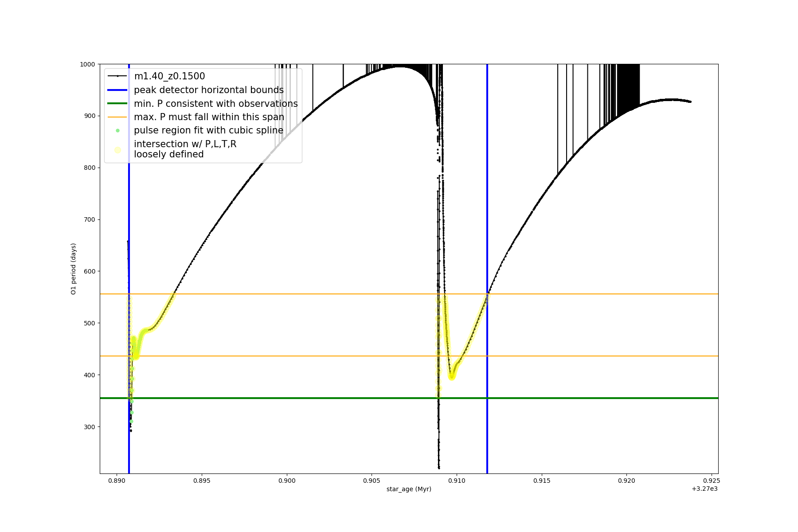The width and height of the screenshot is (798, 532).
Task: Click the y-axis tick label 1000
Action: click(87, 64)
